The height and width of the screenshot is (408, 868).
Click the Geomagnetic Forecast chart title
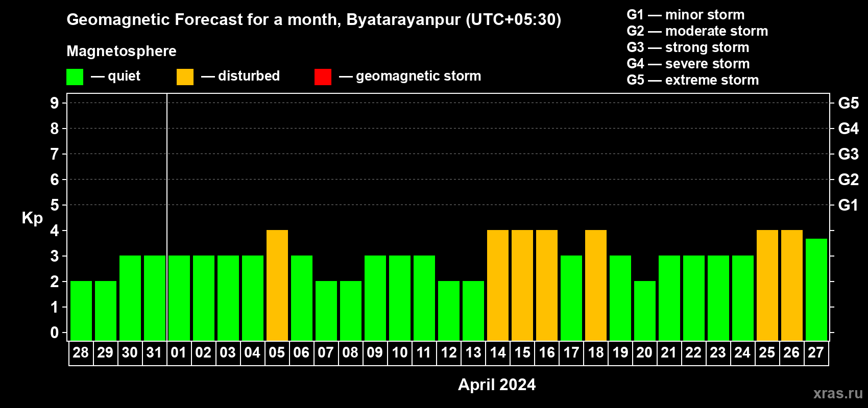[314, 19]
